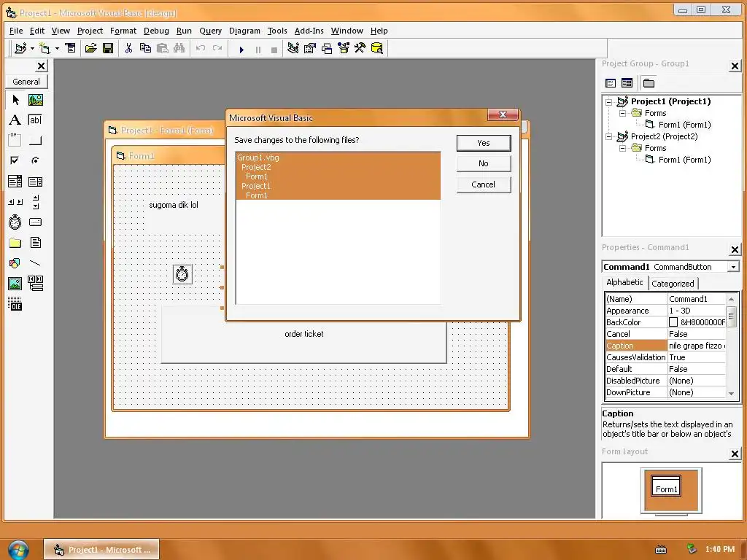This screenshot has width=747, height=560.
Task: Collapse the Forms folder under Project1
Action: [623, 113]
